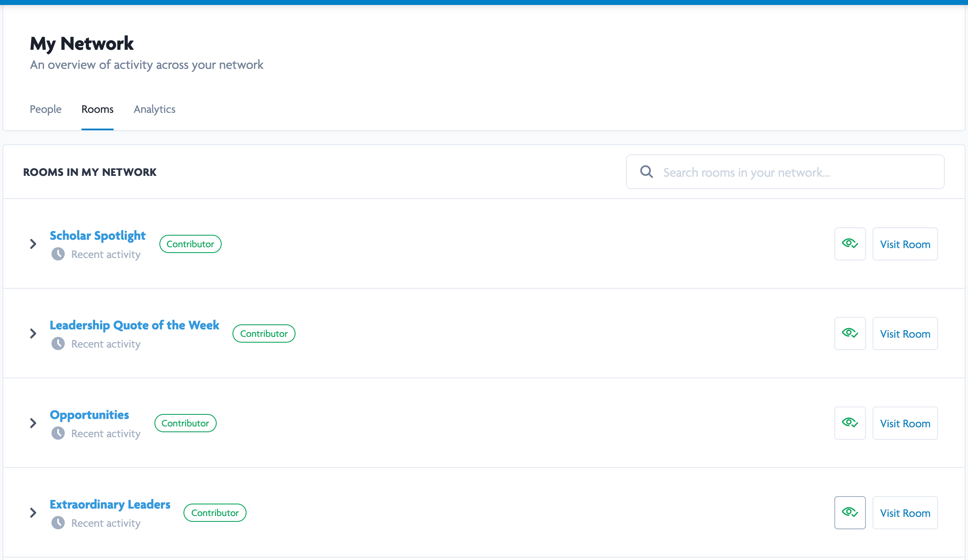Click the search magnifier icon
This screenshot has width=968, height=560.
pos(646,172)
